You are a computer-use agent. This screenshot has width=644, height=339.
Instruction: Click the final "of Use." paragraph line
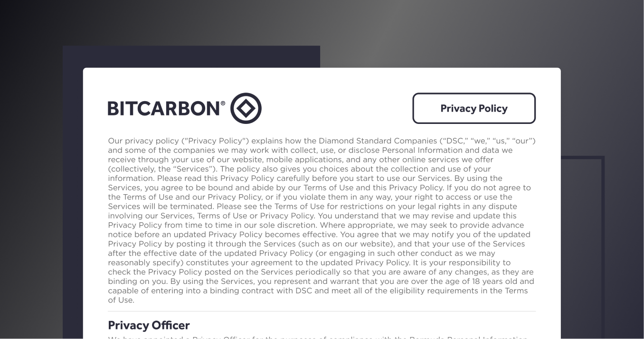(121, 300)
